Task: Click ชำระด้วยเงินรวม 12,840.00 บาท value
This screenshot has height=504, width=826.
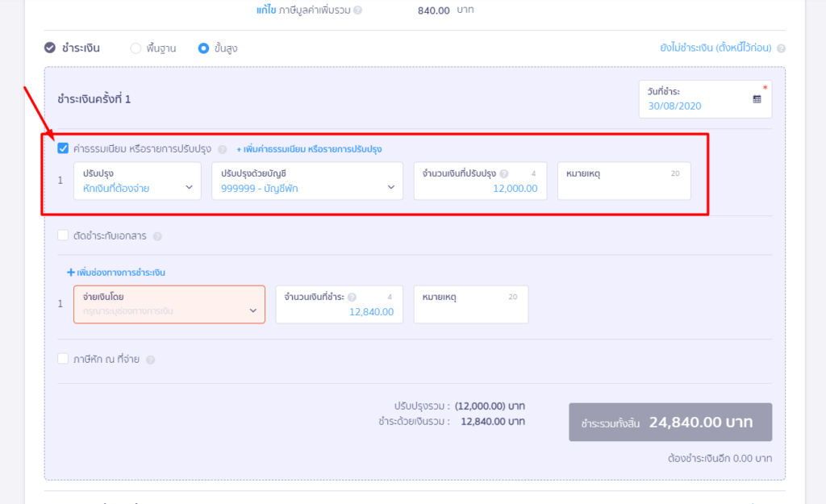Action: click(493, 421)
